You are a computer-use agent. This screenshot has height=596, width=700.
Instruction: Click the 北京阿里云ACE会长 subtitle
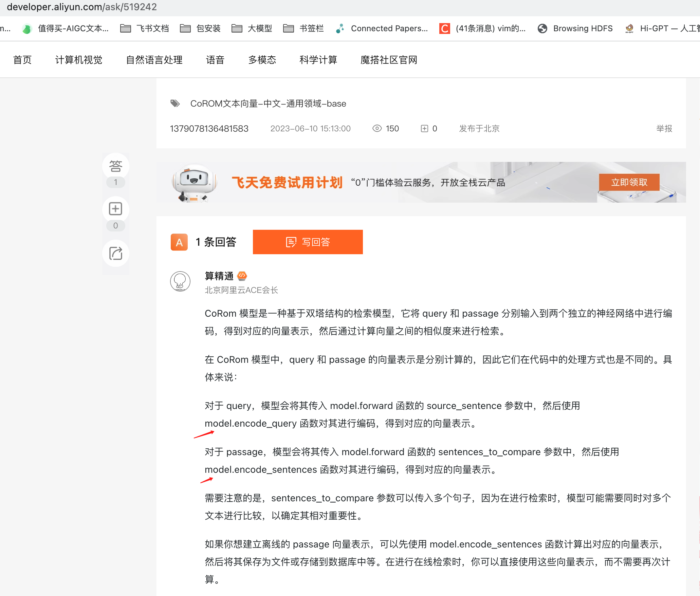point(241,290)
